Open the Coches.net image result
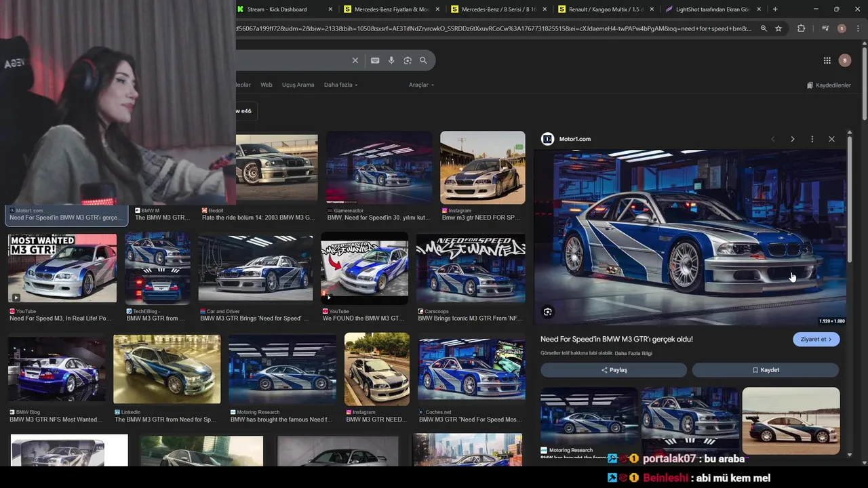The image size is (868, 488). pos(472,369)
